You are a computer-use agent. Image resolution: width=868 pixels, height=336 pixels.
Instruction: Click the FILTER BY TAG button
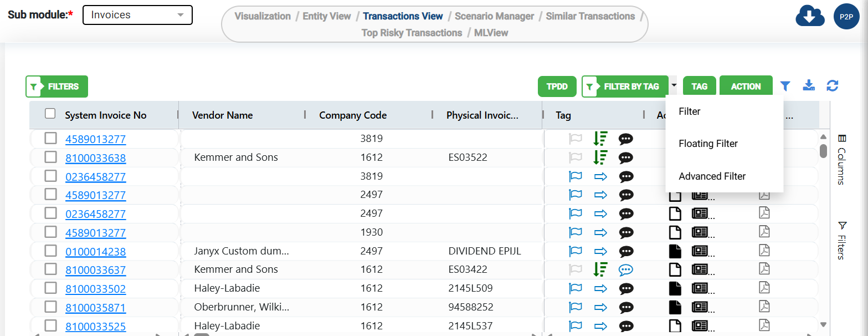pos(625,86)
